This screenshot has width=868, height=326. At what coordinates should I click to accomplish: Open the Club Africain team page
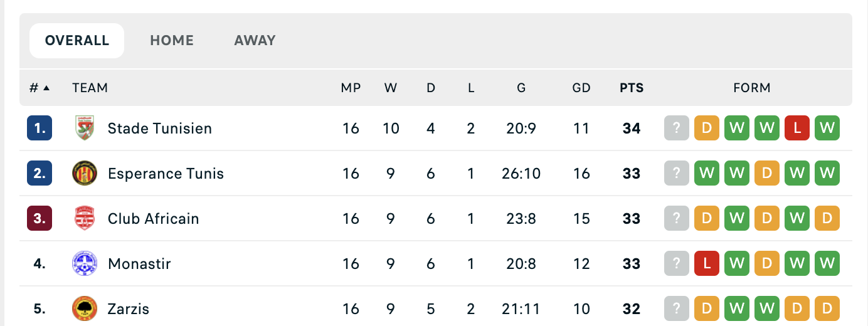coord(153,219)
